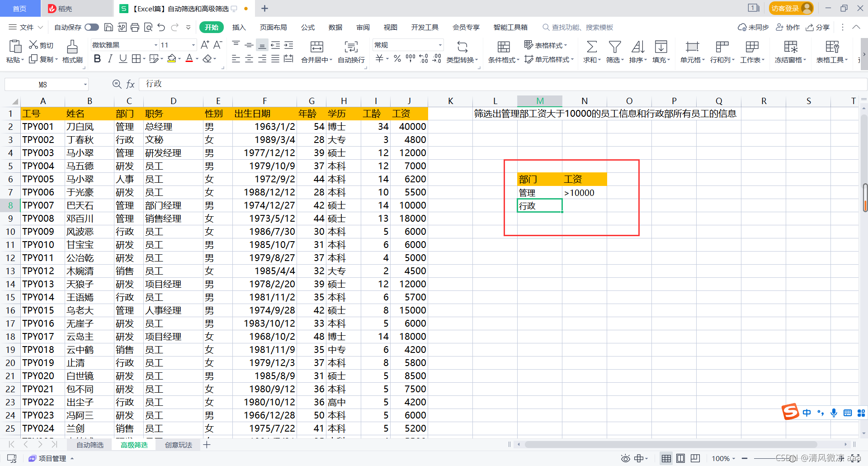Open Print Preview icon
The height and width of the screenshot is (466, 868).
[x=148, y=27]
